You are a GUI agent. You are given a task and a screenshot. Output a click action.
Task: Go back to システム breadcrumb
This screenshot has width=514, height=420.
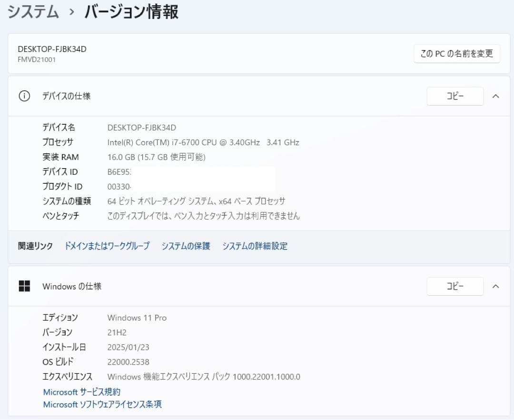(x=33, y=12)
